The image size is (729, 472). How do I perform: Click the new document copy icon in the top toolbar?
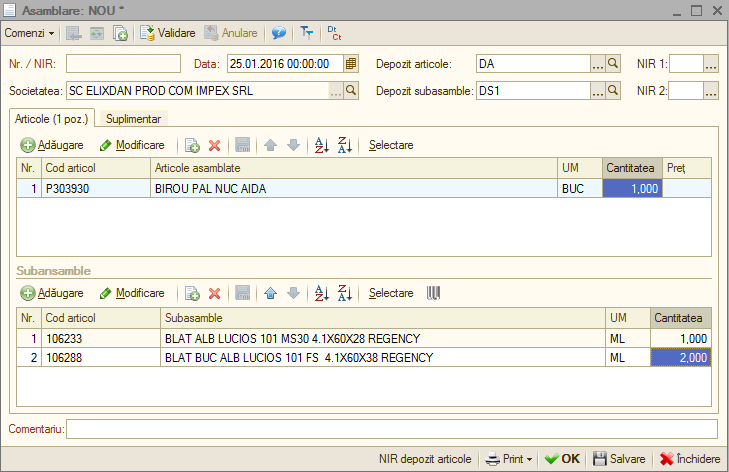tap(120, 33)
